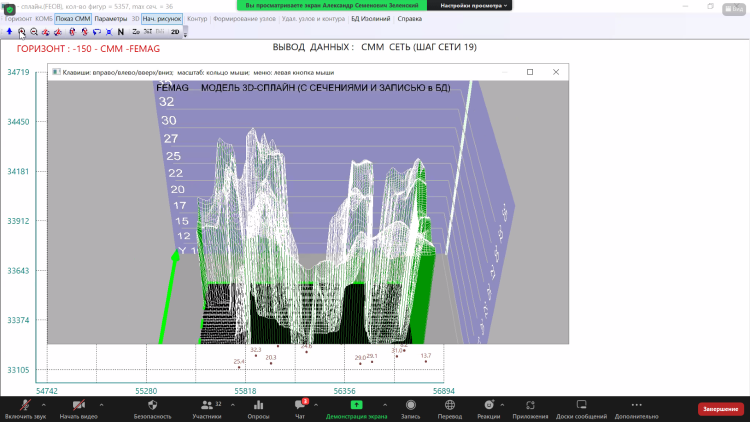Click the blue up arrow toolbar icon
The width and height of the screenshot is (750, 422).
point(9,32)
